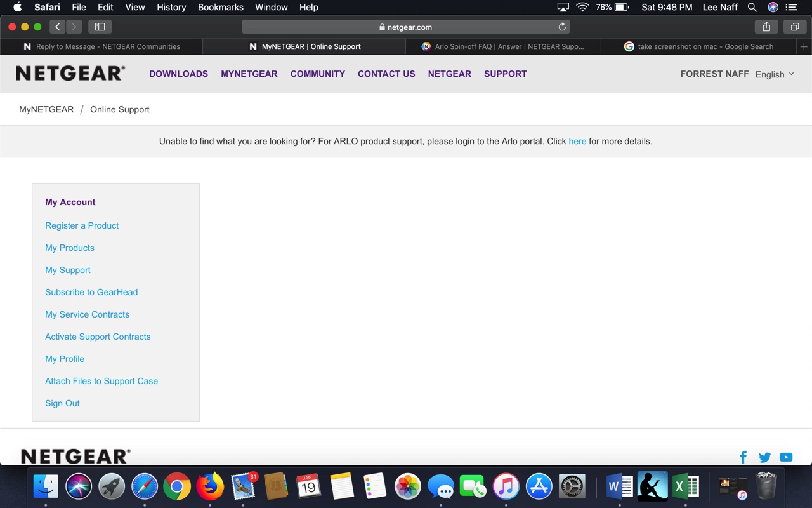This screenshot has width=812, height=508.
Task: Expand the English language dropdown
Action: (x=775, y=74)
